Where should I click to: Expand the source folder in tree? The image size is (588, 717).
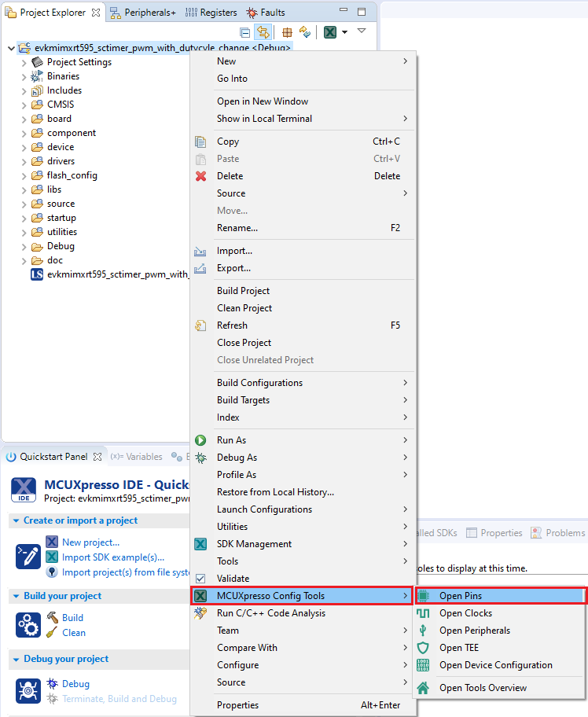point(24,204)
